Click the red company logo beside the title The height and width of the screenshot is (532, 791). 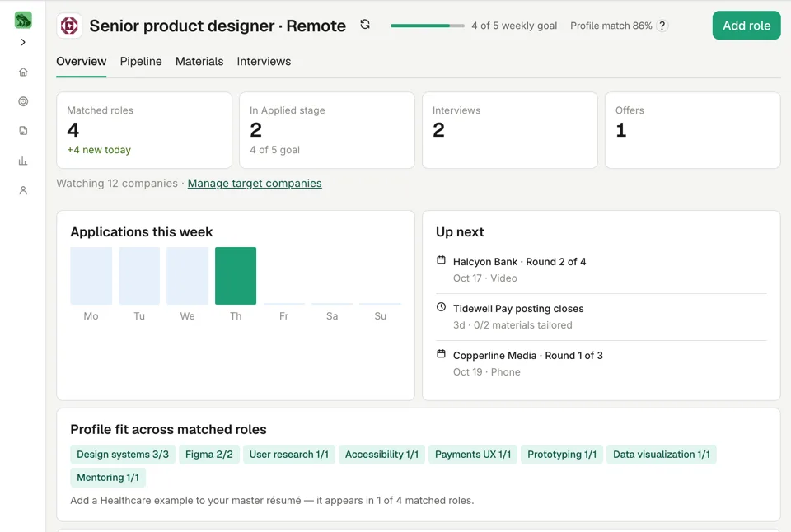click(69, 26)
